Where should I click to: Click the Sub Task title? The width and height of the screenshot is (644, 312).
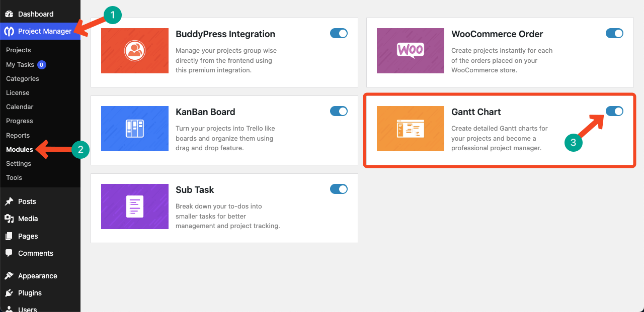pyautogui.click(x=195, y=190)
